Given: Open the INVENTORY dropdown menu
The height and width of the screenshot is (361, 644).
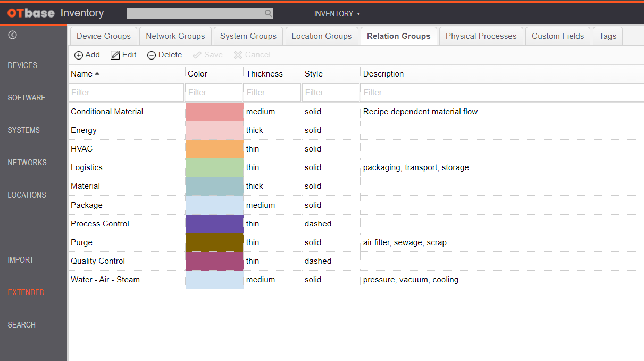Looking at the screenshot, I should [x=337, y=14].
